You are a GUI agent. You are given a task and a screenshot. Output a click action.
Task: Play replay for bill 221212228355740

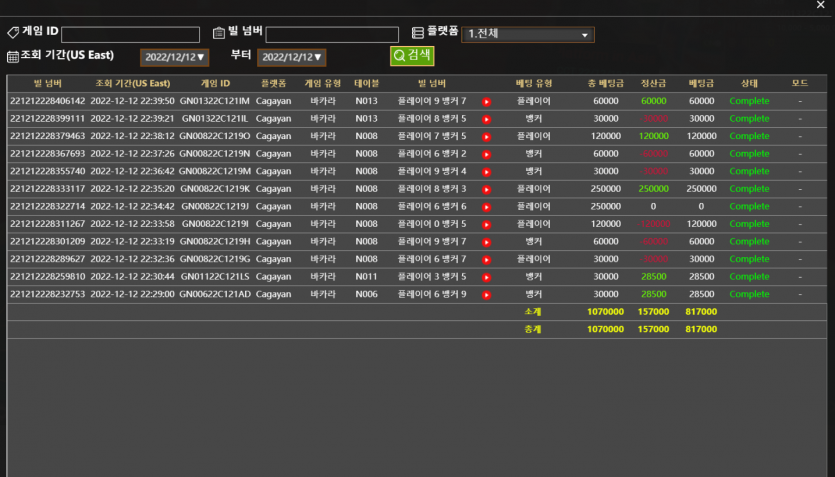486,172
